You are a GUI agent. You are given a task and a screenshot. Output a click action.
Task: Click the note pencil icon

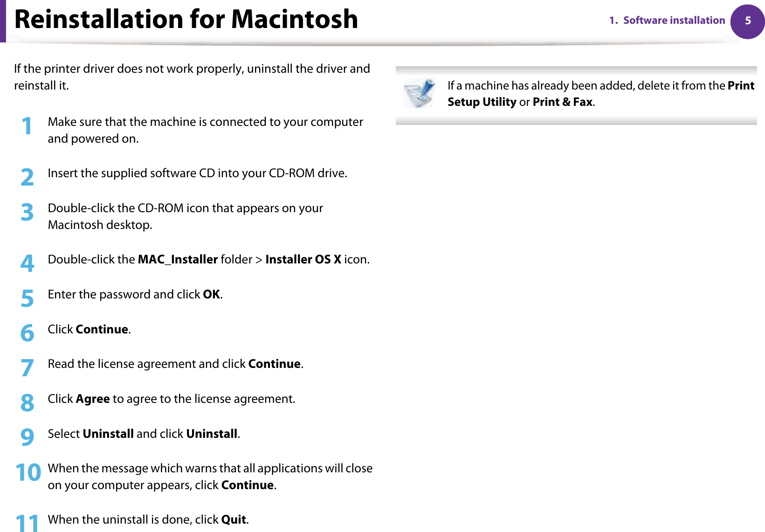click(419, 93)
